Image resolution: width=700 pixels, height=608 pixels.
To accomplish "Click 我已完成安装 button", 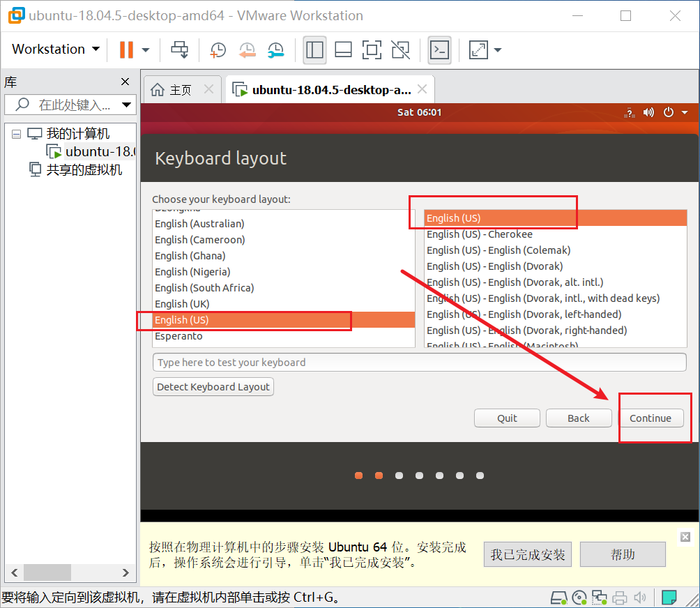I will click(528, 555).
